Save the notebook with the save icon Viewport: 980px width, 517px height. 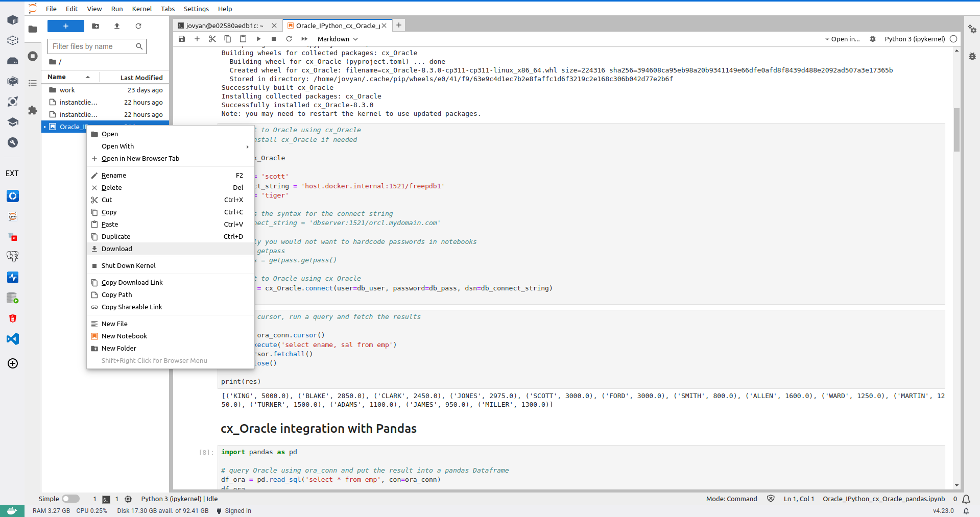[x=182, y=39]
